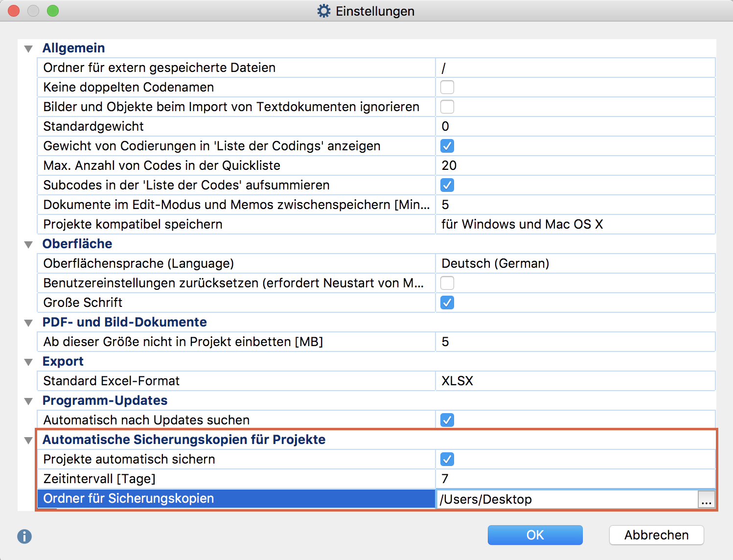Click the blue info icon

click(24, 537)
